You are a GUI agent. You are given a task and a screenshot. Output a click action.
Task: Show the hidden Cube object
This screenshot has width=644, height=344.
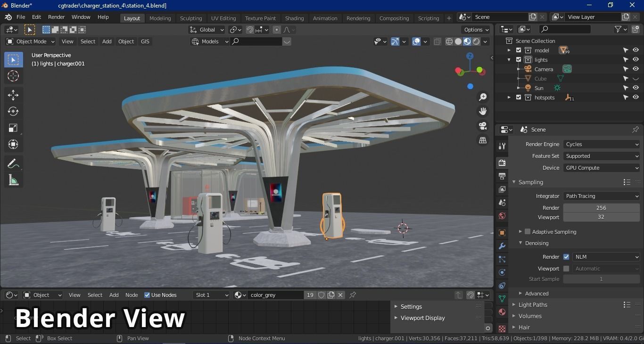pyautogui.click(x=636, y=78)
